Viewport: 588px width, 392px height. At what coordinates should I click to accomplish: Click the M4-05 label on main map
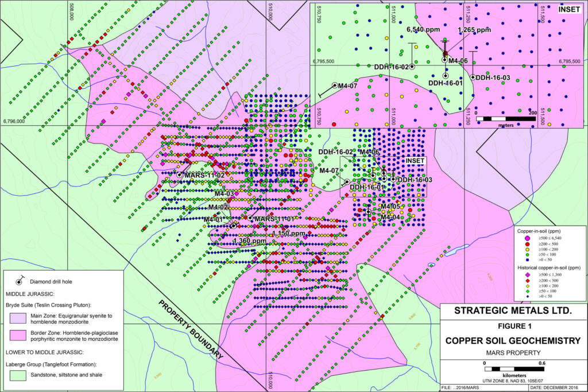point(390,207)
